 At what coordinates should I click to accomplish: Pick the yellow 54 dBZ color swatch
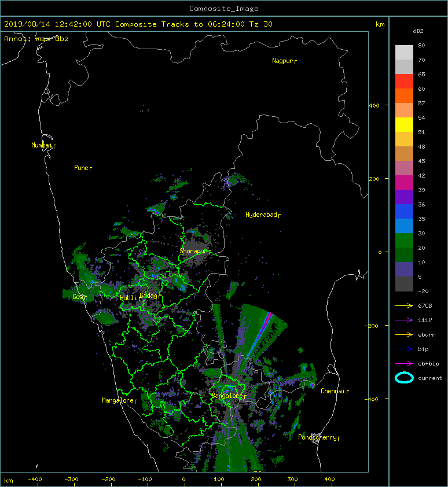click(404, 125)
